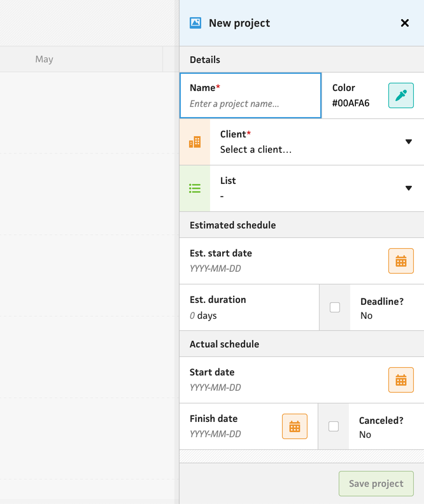Open calendar for Est. start date
The width and height of the screenshot is (424, 504).
(401, 261)
